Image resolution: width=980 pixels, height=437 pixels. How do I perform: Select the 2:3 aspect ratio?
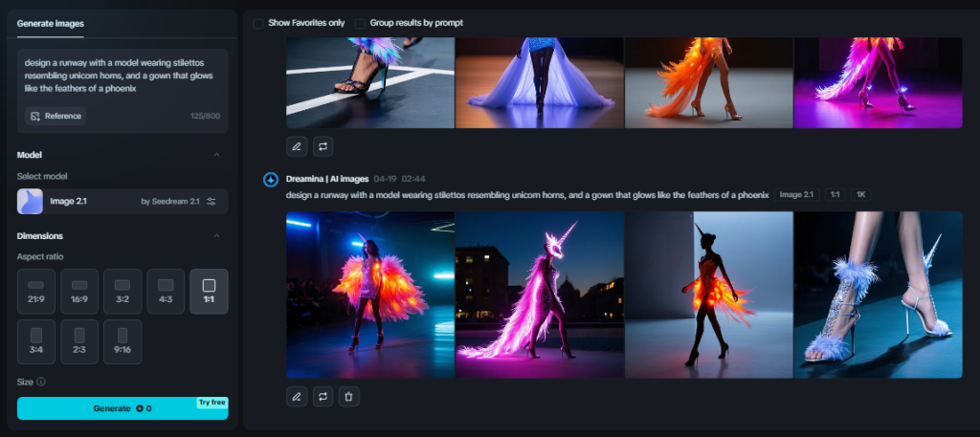click(79, 341)
